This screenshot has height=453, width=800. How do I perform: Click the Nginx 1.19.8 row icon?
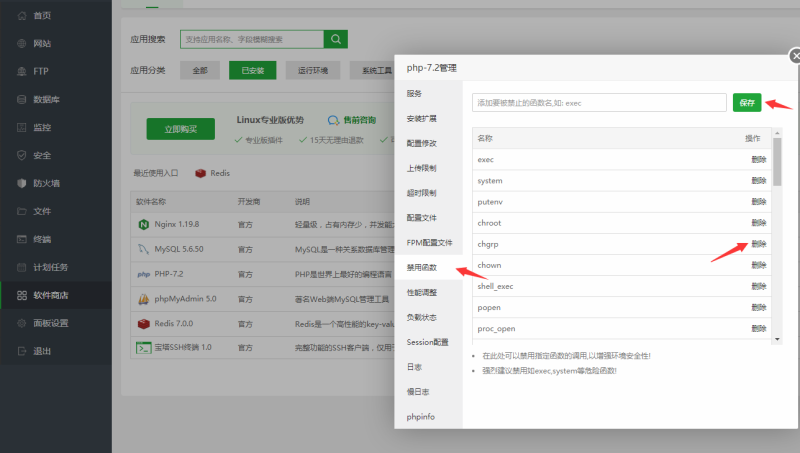[144, 224]
